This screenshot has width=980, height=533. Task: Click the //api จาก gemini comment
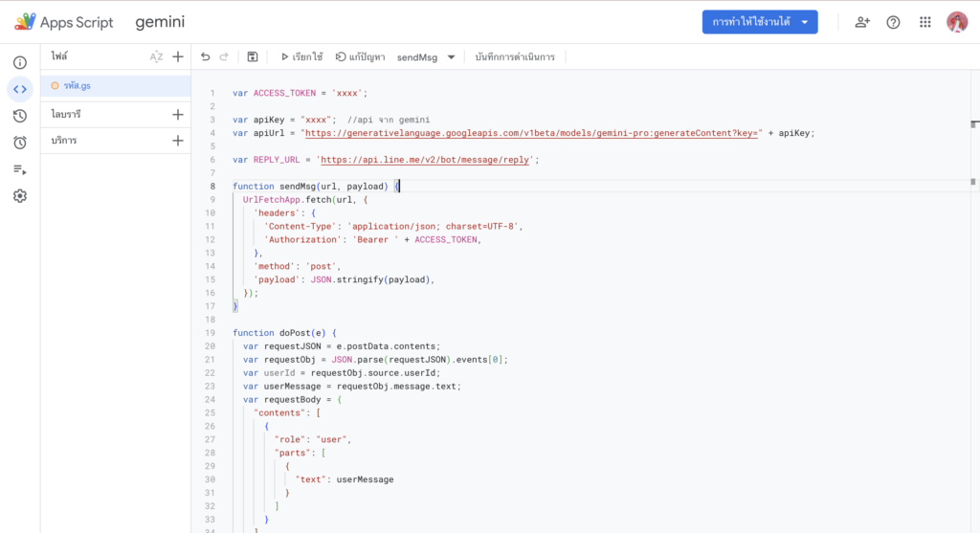(x=389, y=120)
